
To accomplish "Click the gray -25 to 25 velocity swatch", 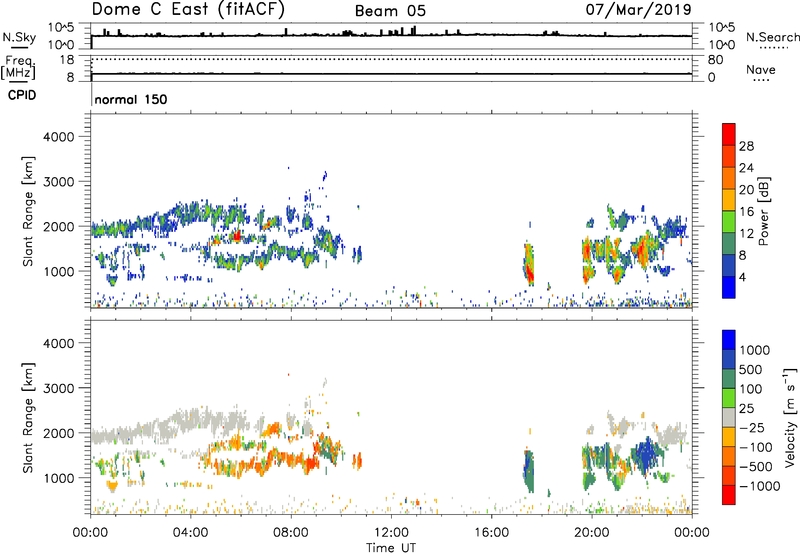I will pyautogui.click(x=729, y=417).
